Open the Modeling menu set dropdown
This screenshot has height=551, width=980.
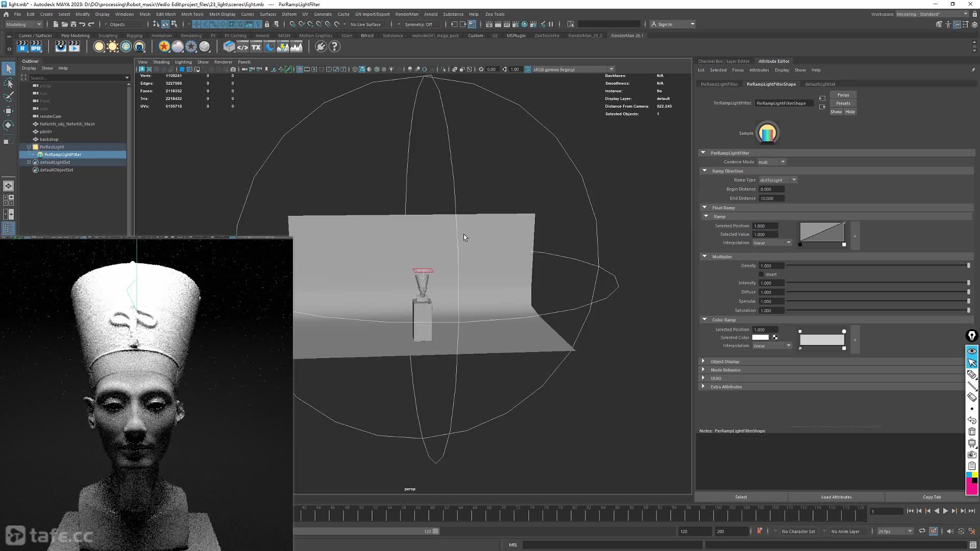(x=23, y=24)
